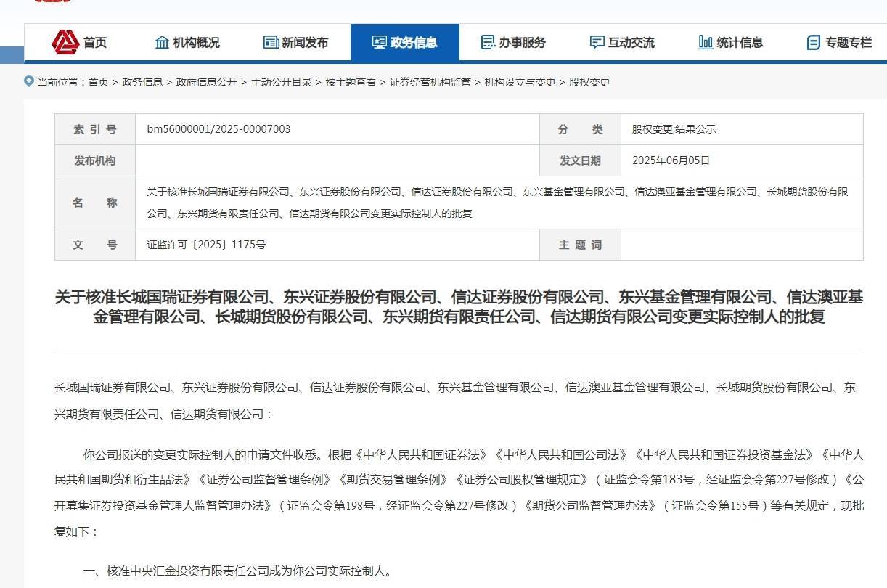Click the 新闻发布 newspaper icon

(x=271, y=42)
